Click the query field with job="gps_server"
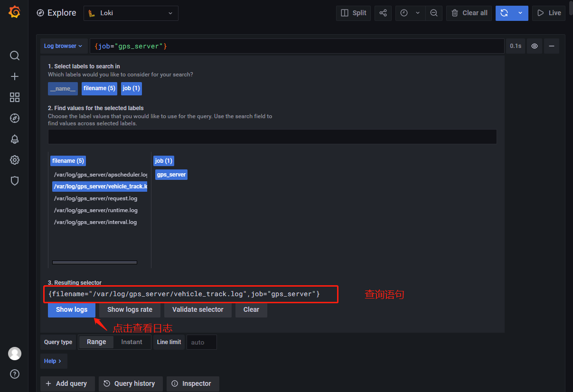Image resolution: width=573 pixels, height=392 pixels. (x=297, y=46)
